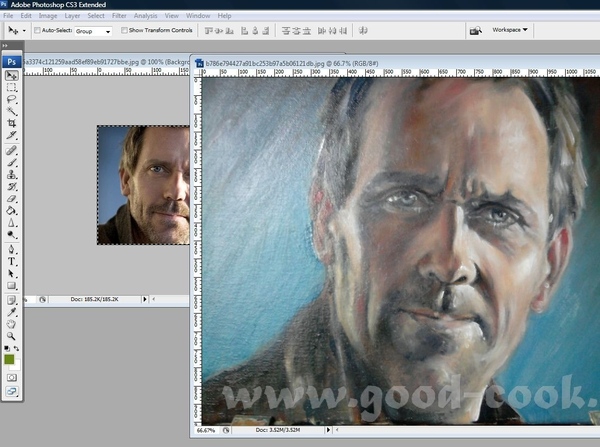Screen dimensions: 600x447
Task: Select the Zoom tool
Action: 11,336
